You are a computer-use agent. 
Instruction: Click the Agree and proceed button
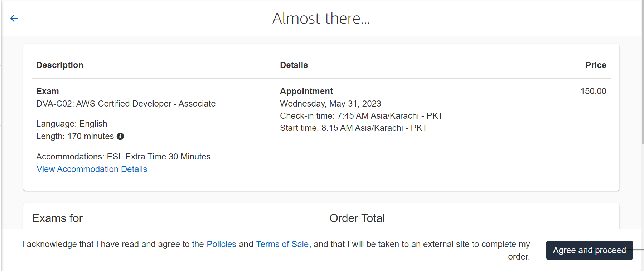[x=589, y=250]
